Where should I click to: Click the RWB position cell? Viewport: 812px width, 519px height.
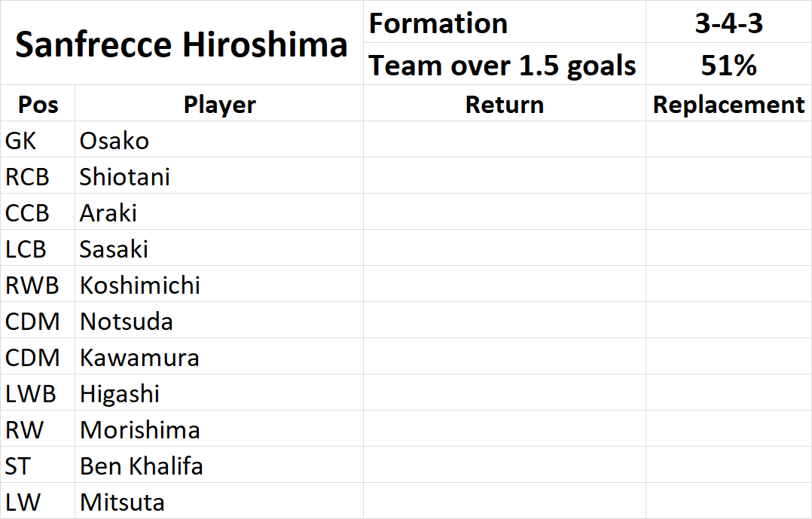coord(38,285)
